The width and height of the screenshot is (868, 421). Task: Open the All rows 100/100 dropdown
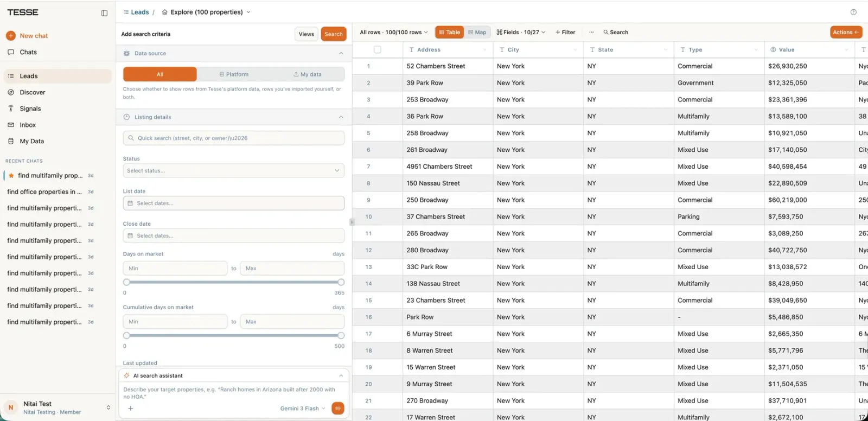coord(394,32)
